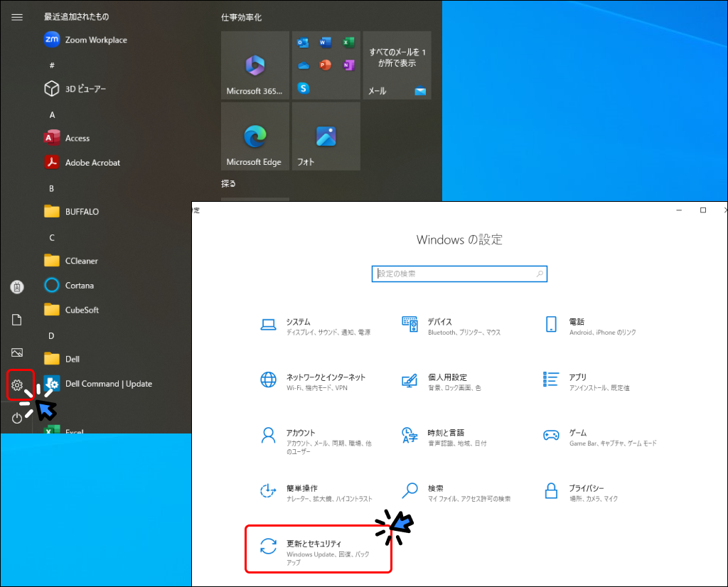Open 時刻と言語 settings category
This screenshot has width=728, height=587.
click(x=444, y=437)
